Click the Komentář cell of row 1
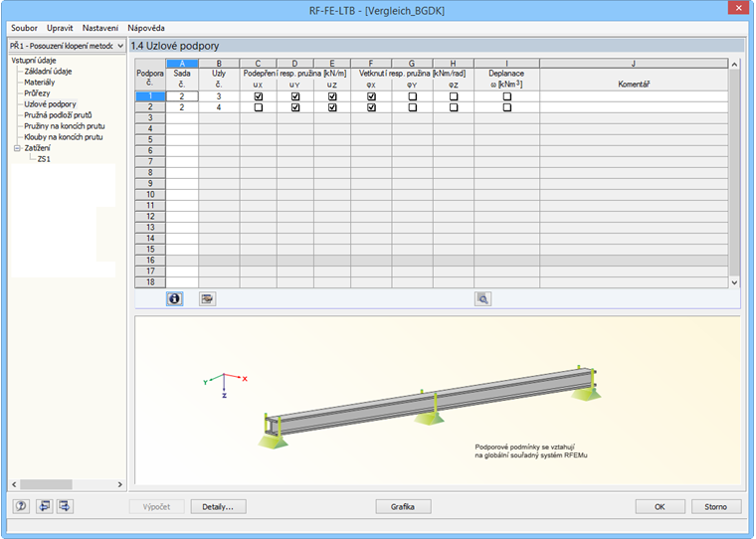Image resolution: width=756 pixels, height=539 pixels. (634, 96)
